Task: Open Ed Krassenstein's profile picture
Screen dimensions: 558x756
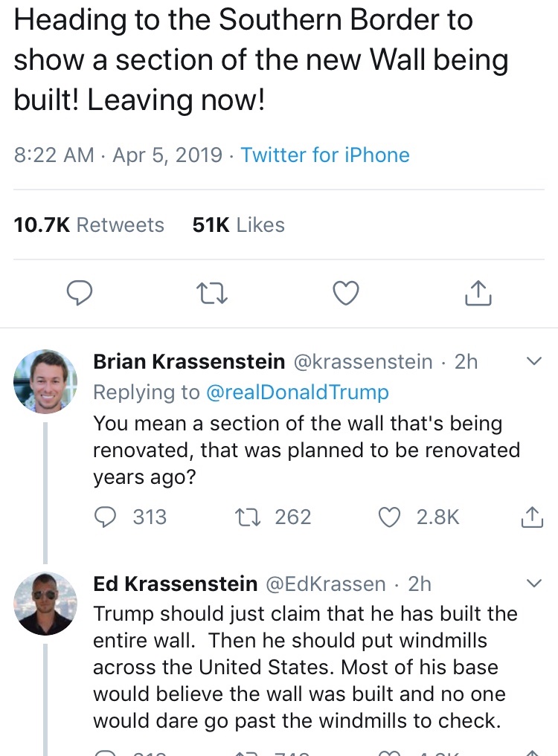Action: point(45,603)
